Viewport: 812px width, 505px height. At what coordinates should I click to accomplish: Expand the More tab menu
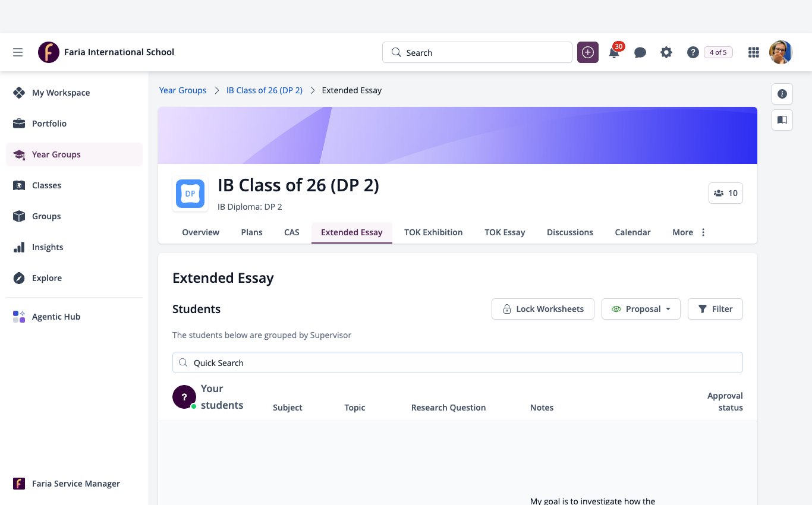689,232
